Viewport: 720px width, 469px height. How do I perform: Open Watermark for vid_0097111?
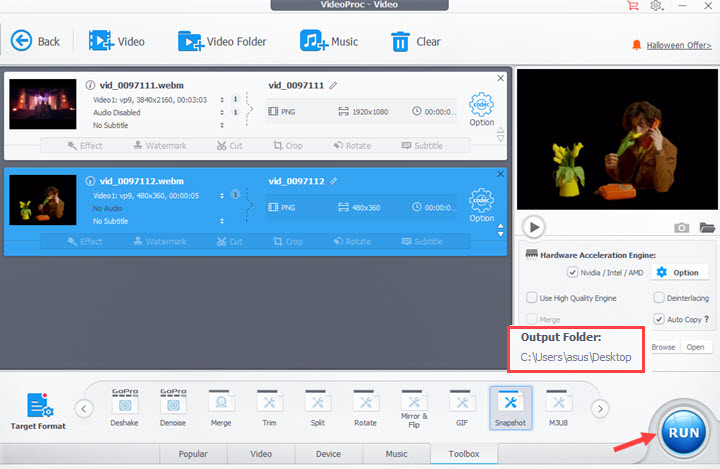coord(160,146)
